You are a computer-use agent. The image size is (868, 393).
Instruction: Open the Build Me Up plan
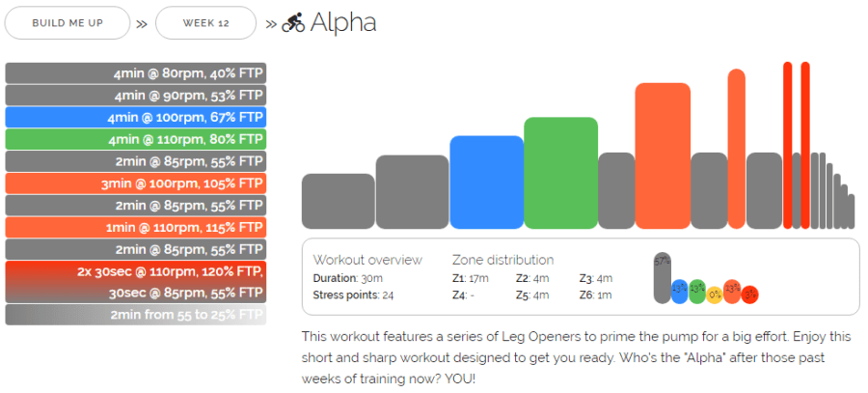pyautogui.click(x=68, y=23)
